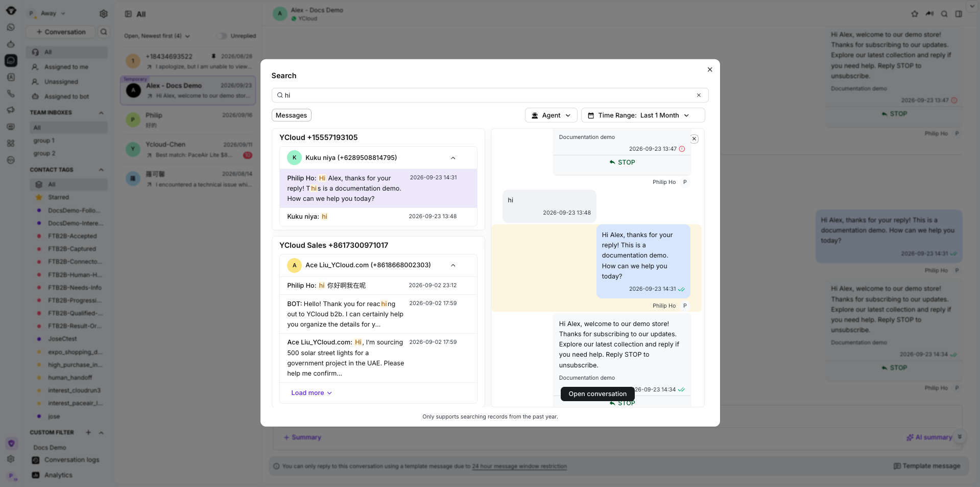Open Conversation logs
Screen dimensions: 980x487
(x=67, y=460)
